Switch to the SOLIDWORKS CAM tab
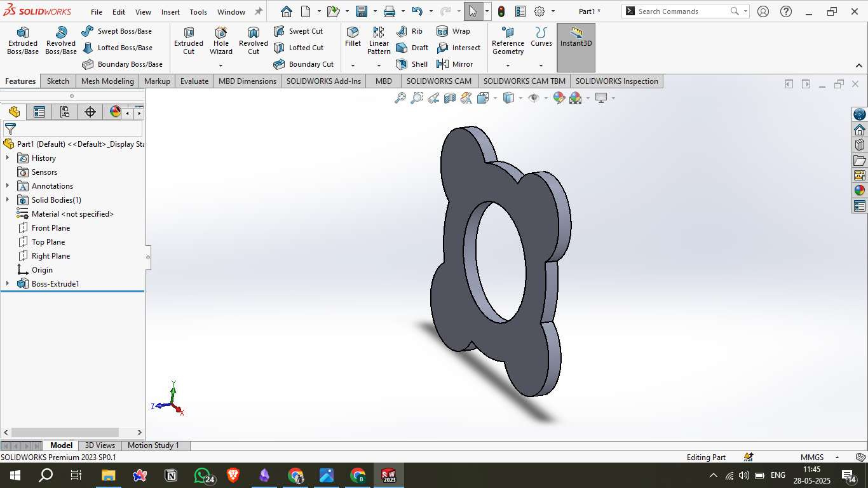 (439, 81)
